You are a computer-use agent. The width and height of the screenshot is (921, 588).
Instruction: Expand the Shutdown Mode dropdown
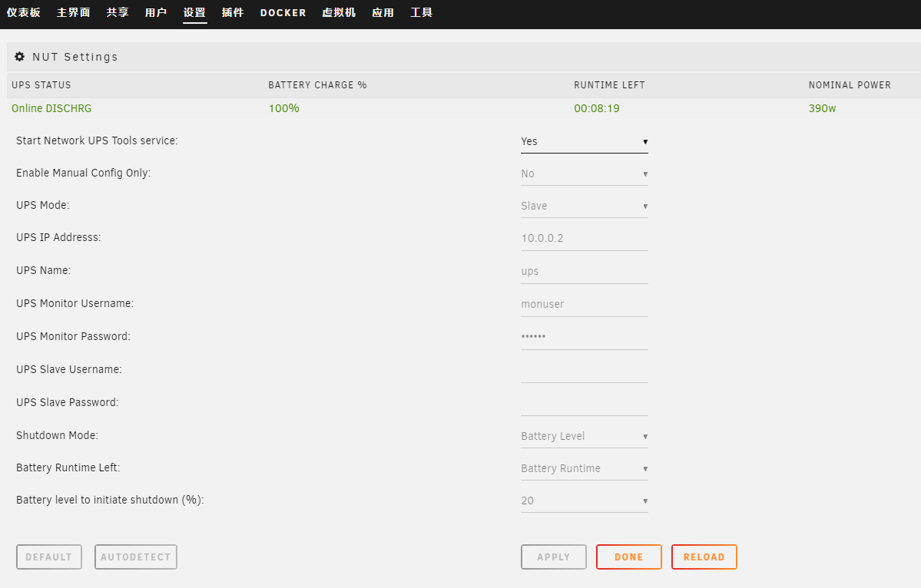pyautogui.click(x=584, y=436)
